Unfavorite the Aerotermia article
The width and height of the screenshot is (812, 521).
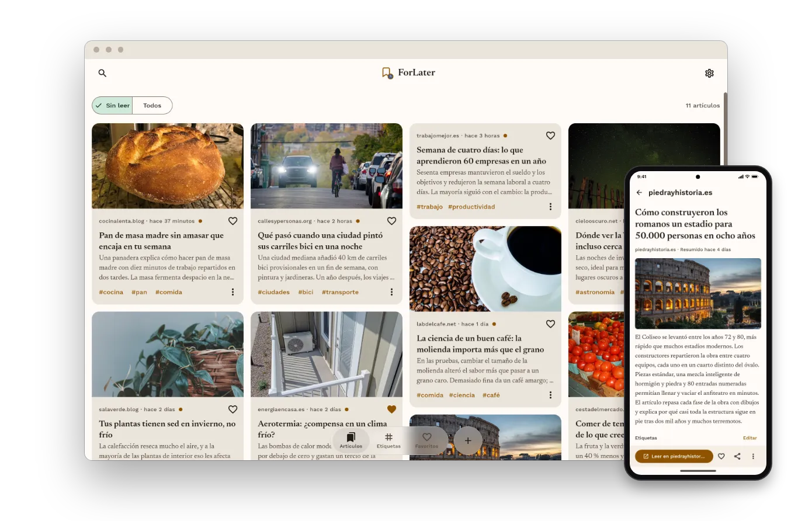pos(391,409)
